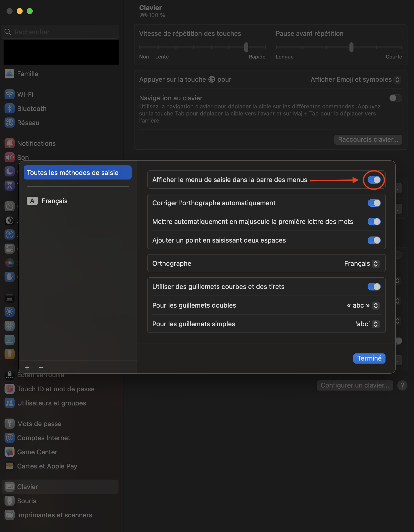Click the Wi-Fi icon in sidebar
The height and width of the screenshot is (532, 414).
click(10, 95)
